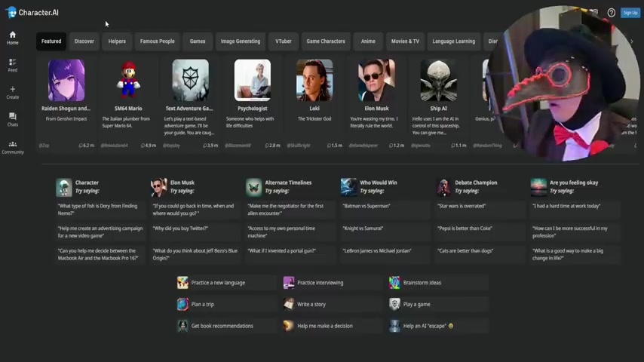Try the "Batman vs Superman" prompt

pyautogui.click(x=385, y=210)
